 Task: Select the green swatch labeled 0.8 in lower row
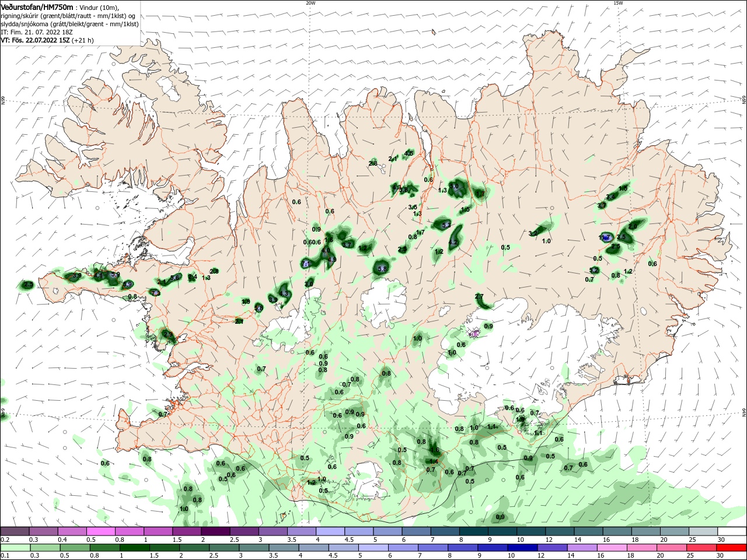pos(104,548)
